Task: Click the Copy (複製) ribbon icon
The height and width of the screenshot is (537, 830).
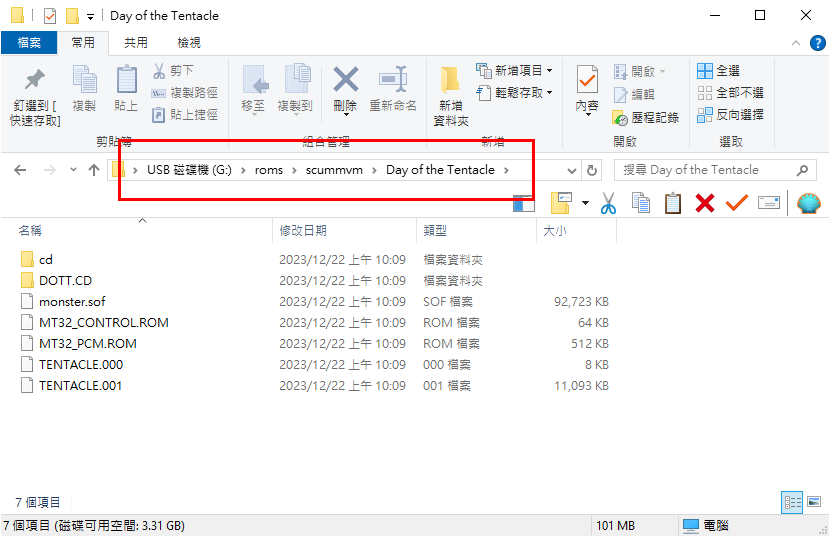Action: (84, 79)
